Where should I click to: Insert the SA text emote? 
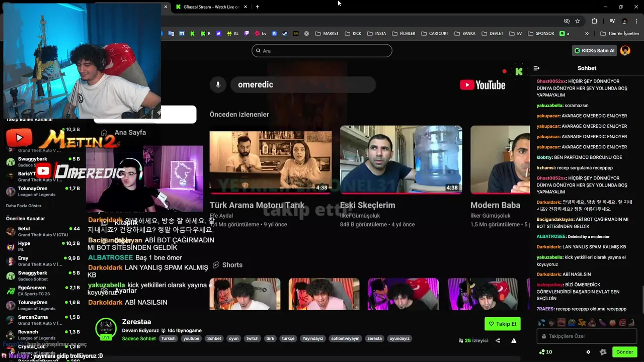pos(582,323)
